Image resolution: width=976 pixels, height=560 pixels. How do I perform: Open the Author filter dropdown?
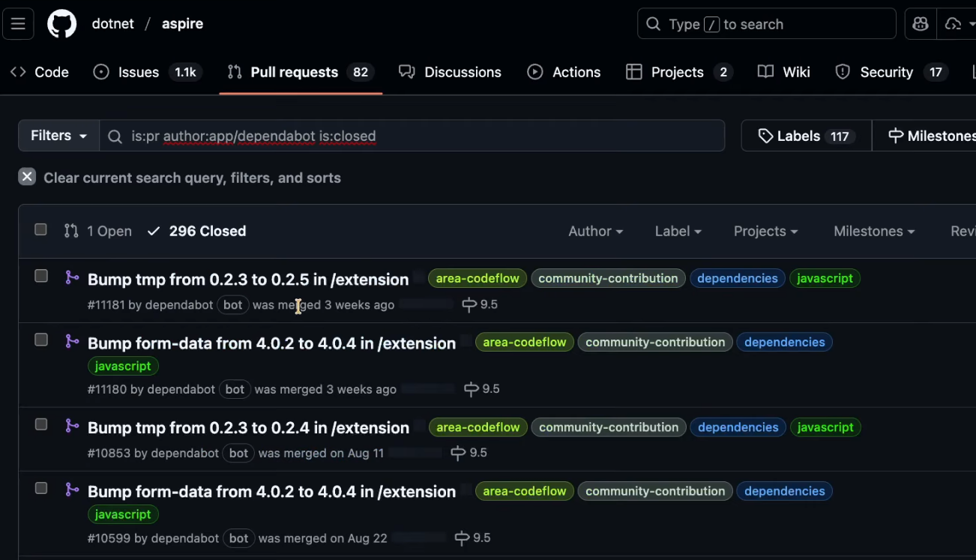[595, 231]
